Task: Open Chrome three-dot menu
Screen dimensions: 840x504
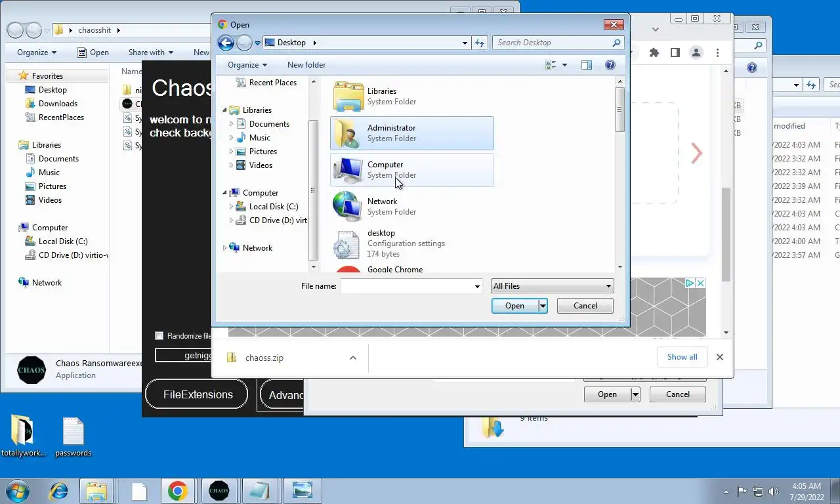Action: click(718, 52)
